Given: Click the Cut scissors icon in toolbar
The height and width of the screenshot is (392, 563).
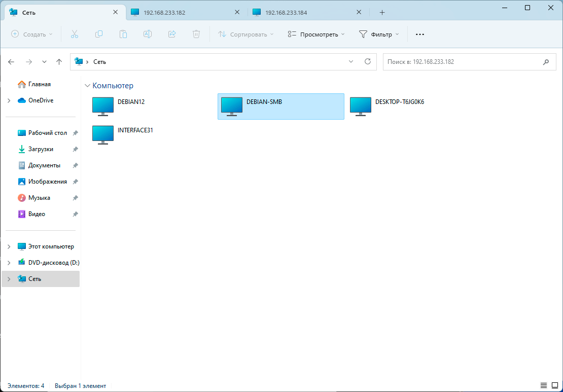Looking at the screenshot, I should coord(75,34).
